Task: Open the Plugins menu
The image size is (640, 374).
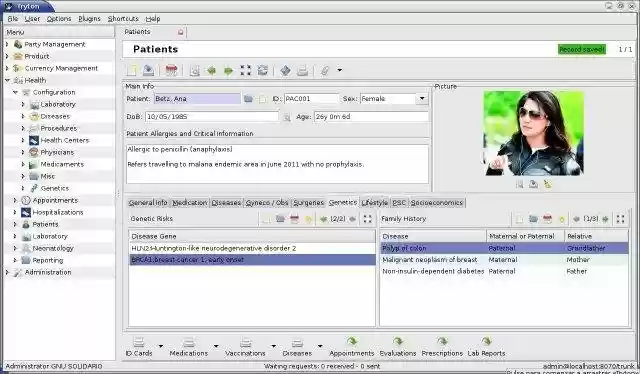Action: click(89, 19)
